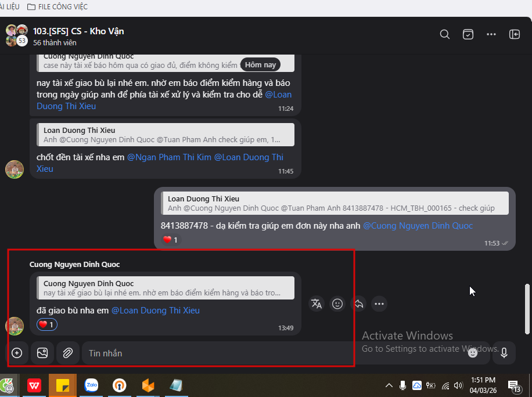The width and height of the screenshot is (532, 397).
Task: Click sender avatar beside the 11:45 message
Action: [15, 169]
